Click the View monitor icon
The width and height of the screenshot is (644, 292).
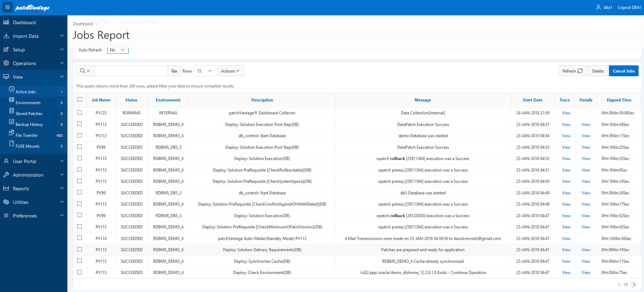[6, 77]
